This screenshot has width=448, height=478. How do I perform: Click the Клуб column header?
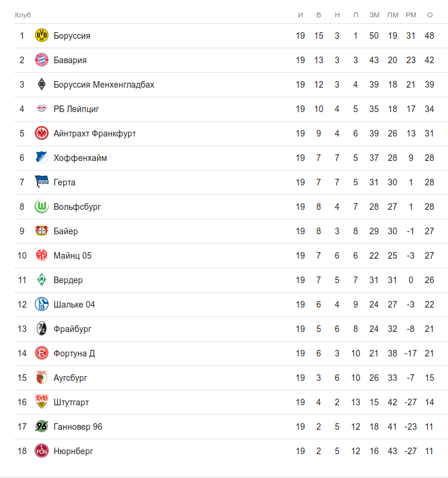pyautogui.click(x=23, y=14)
